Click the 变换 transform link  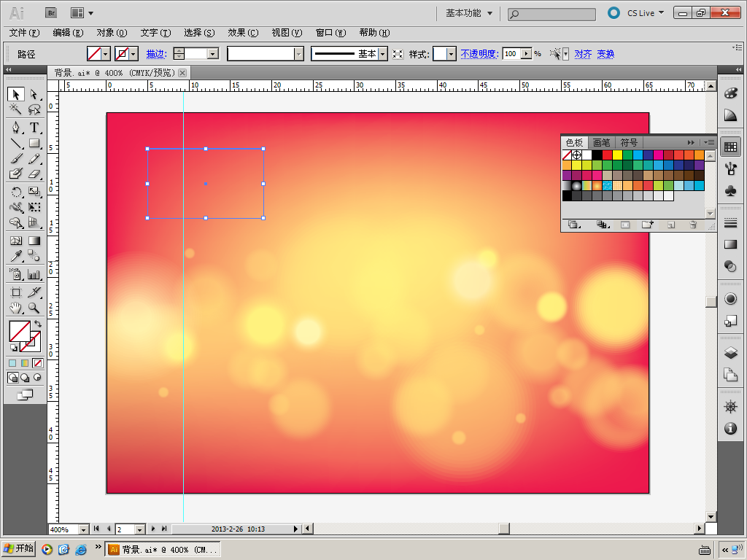click(x=605, y=54)
